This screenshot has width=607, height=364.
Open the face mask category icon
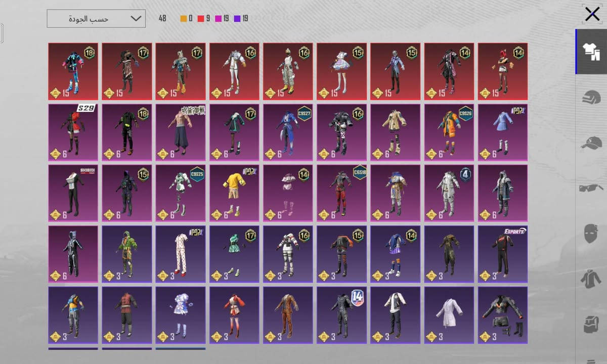pyautogui.click(x=591, y=234)
